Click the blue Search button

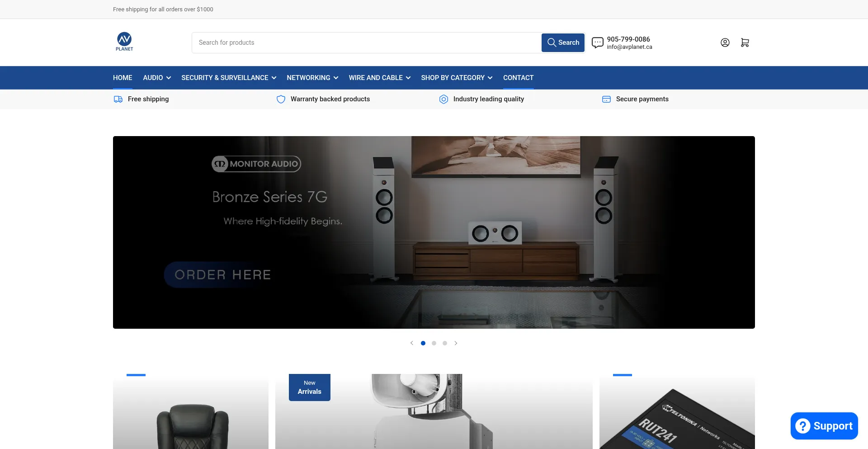click(563, 43)
